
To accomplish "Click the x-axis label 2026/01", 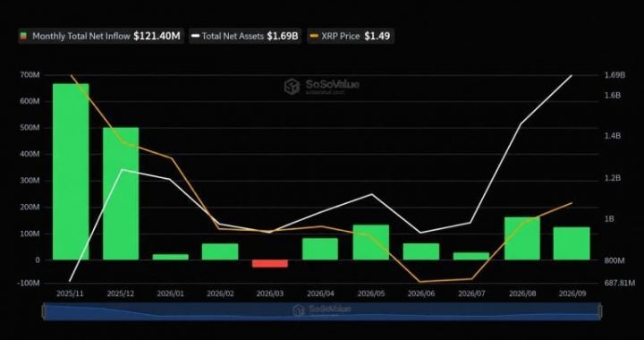I will [x=170, y=293].
